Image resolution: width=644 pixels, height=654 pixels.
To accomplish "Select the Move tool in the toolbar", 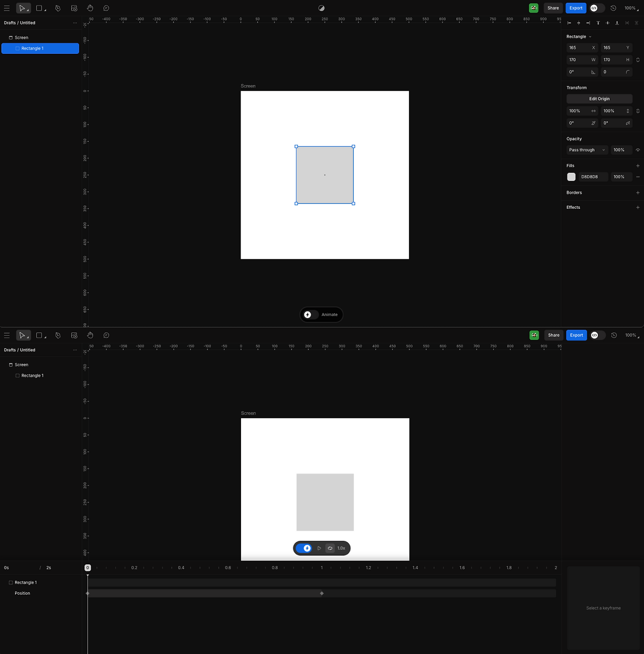I will [x=23, y=8].
